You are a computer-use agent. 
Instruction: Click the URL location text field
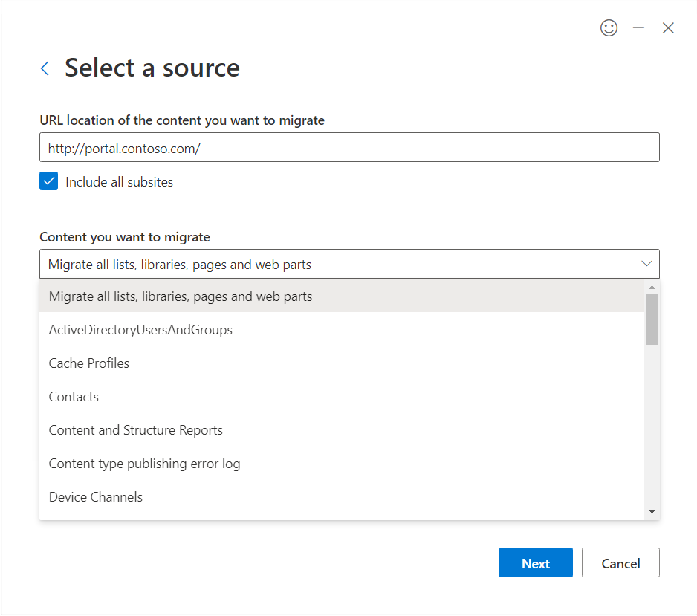coord(349,148)
